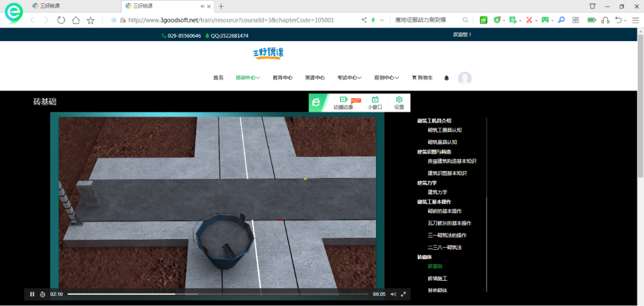This screenshot has height=306, width=644.
Task: Click the replay/rewind icon in player
Action: 43,294
